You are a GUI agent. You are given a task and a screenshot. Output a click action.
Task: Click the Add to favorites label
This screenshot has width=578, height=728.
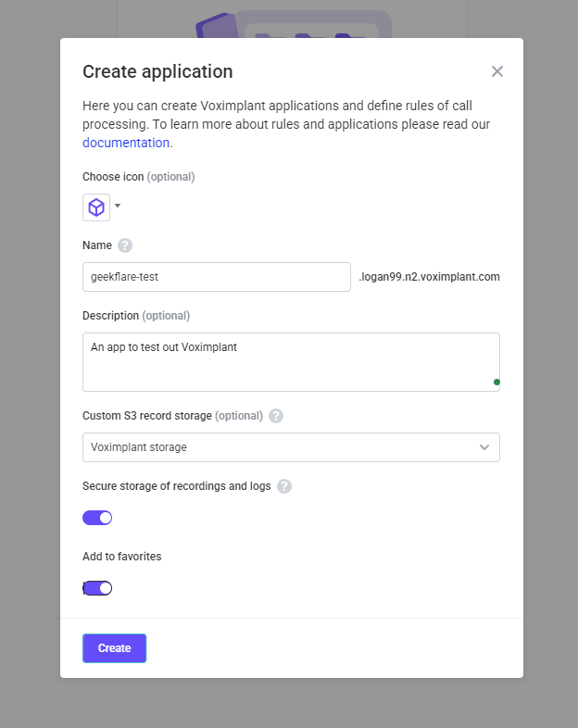coord(122,557)
